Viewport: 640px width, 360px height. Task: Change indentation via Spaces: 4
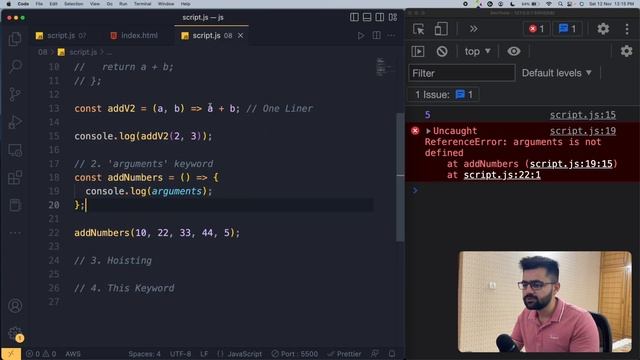144,354
